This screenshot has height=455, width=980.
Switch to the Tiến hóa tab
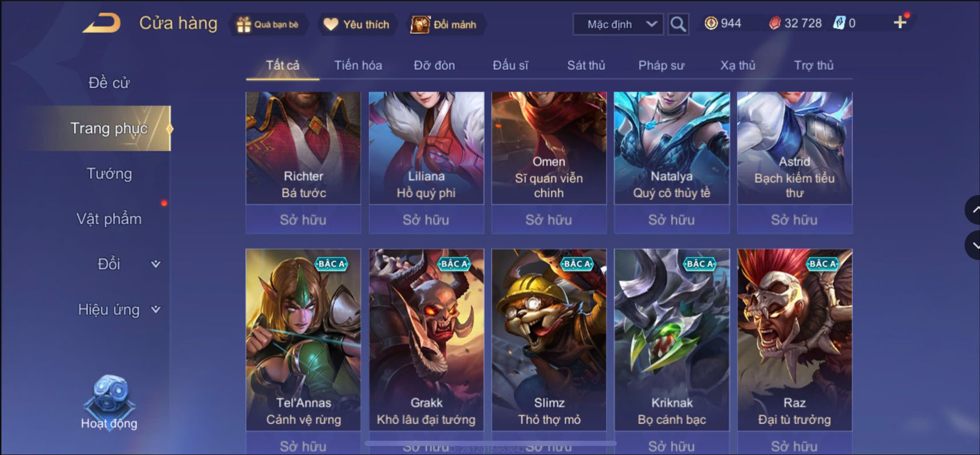pos(358,66)
